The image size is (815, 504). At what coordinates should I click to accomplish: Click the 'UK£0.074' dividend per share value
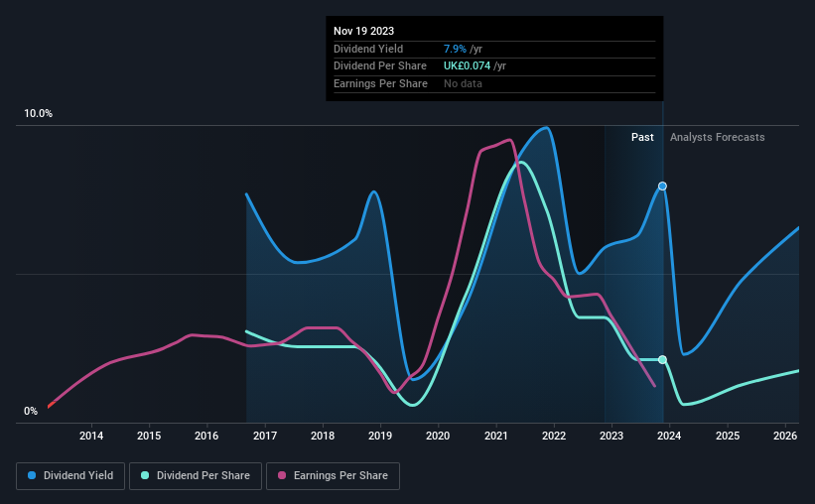pyautogui.click(x=467, y=66)
